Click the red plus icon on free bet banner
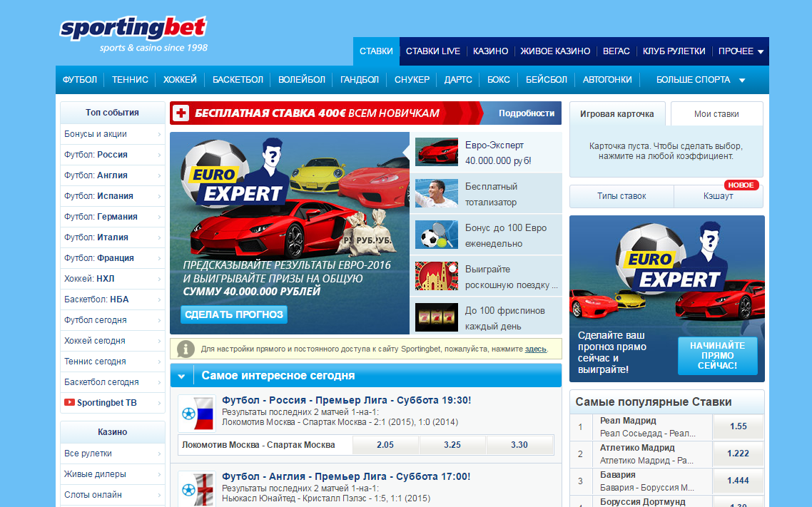Image resolution: width=812 pixels, height=507 pixels. [181, 113]
